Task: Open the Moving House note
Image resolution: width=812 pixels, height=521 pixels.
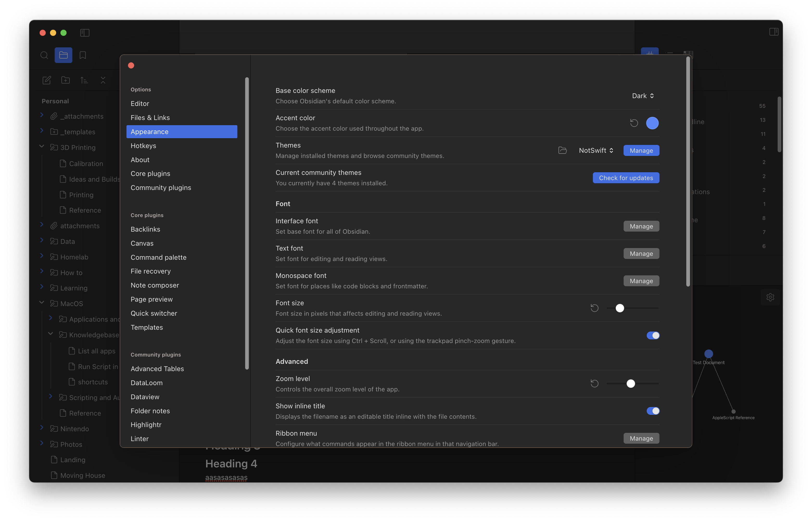Action: 83,475
